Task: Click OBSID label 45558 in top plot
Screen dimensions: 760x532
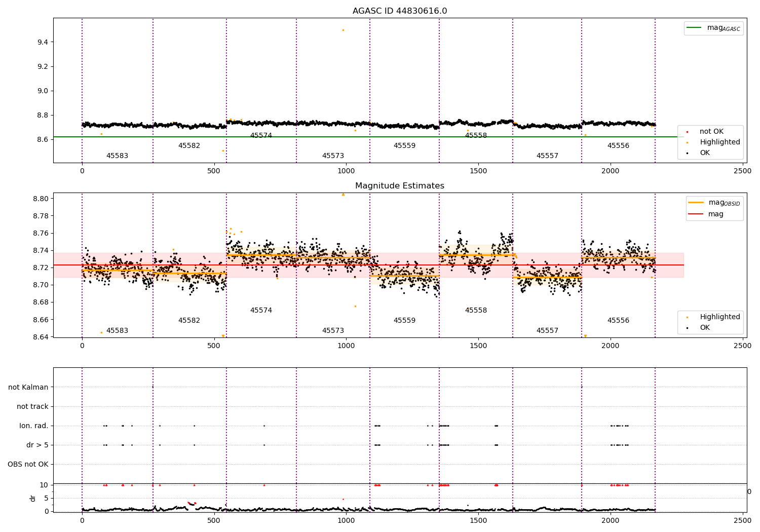Action: [476, 136]
